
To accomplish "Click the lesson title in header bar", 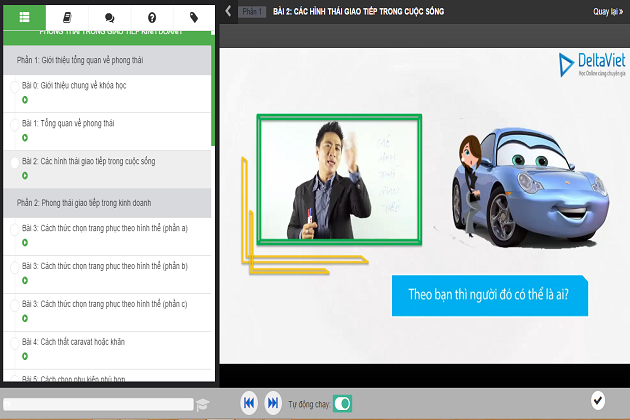I will click(358, 12).
